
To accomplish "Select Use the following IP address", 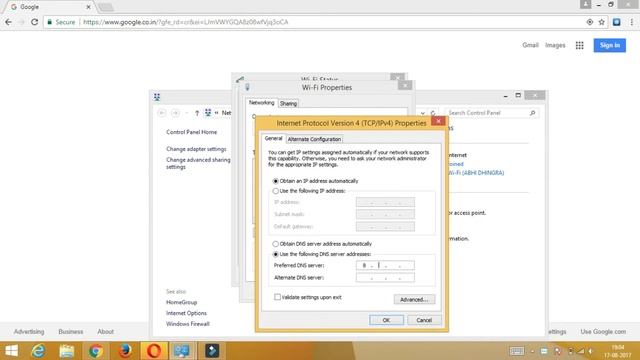I will (x=276, y=191).
